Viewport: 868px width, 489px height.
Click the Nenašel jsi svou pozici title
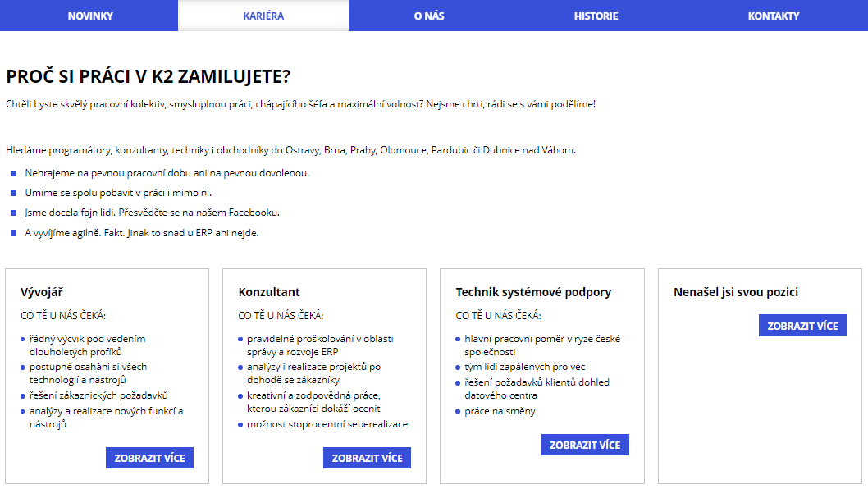pyautogui.click(x=736, y=292)
